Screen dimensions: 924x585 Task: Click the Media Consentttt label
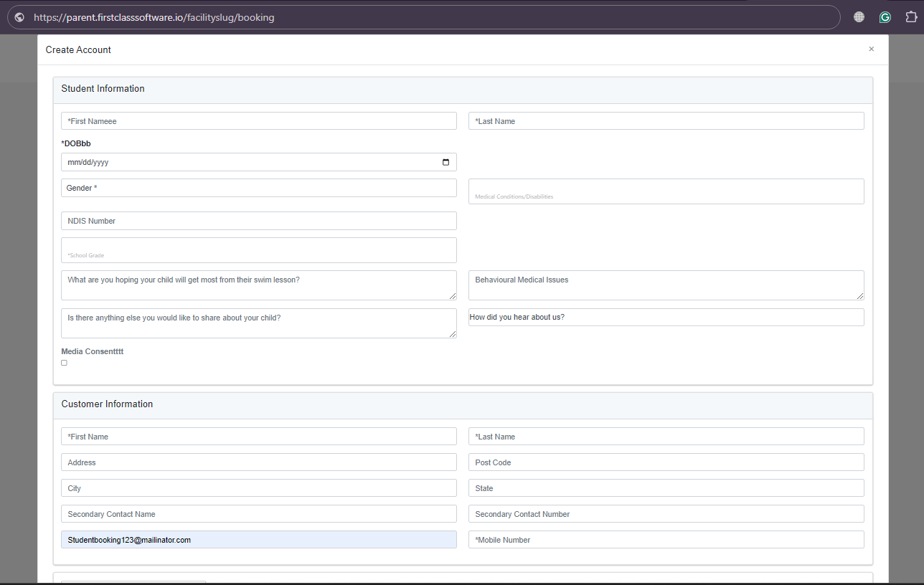pos(93,351)
